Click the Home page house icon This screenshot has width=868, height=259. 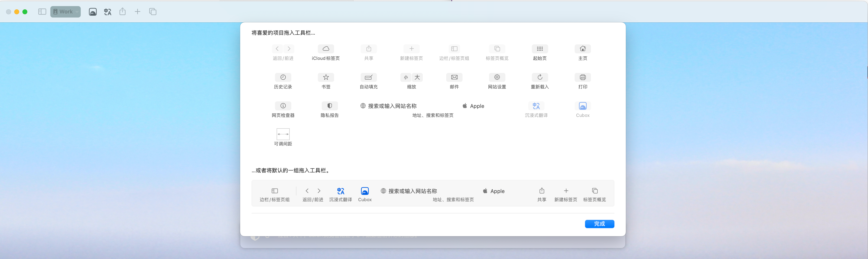[x=582, y=49]
